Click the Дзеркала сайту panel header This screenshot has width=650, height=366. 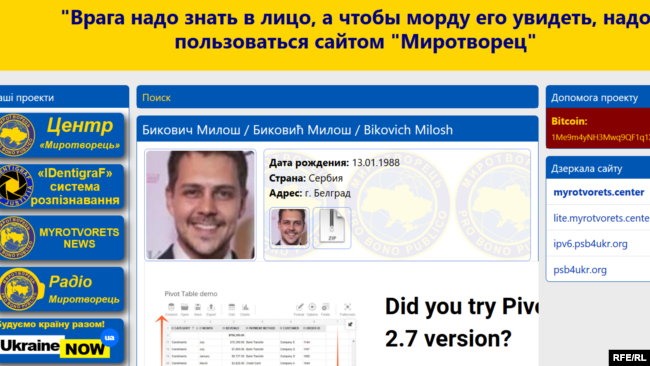click(598, 168)
